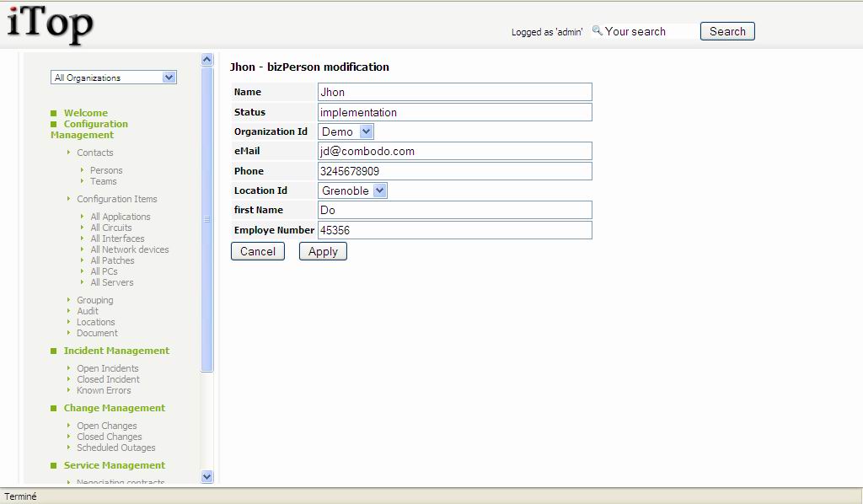Click the green square bullet beside Welcome
This screenshot has width=863, height=504.
(x=53, y=113)
